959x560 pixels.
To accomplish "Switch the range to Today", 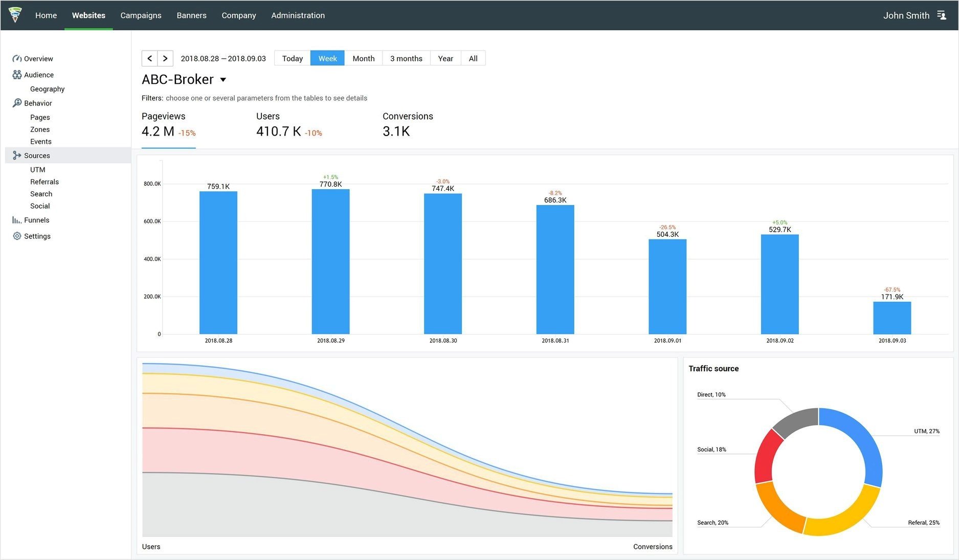I will 293,58.
